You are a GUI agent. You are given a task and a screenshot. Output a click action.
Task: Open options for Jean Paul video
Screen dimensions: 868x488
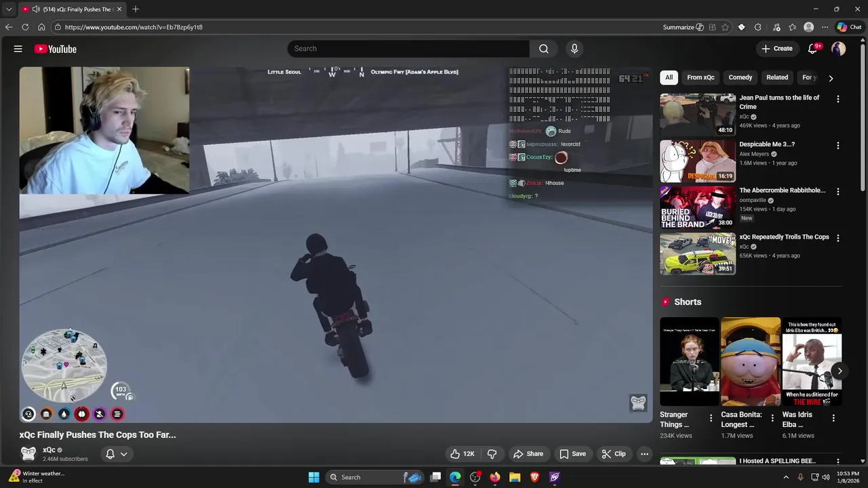point(838,99)
